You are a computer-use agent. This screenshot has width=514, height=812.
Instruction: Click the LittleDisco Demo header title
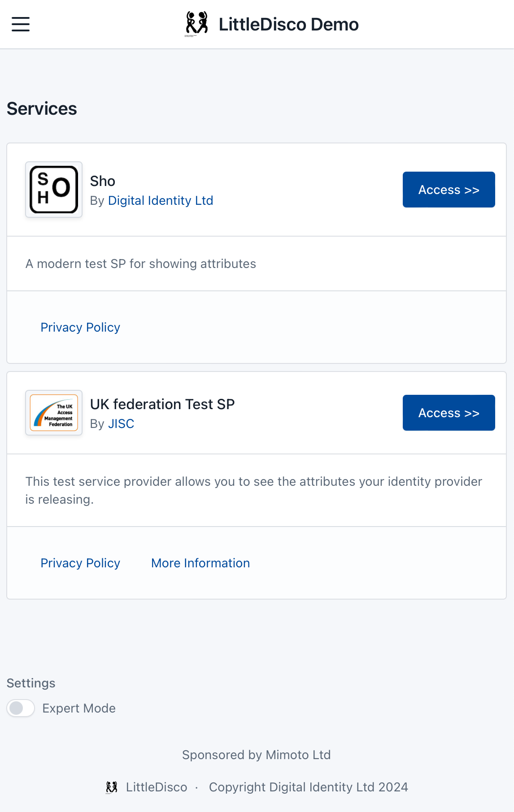pos(289,24)
